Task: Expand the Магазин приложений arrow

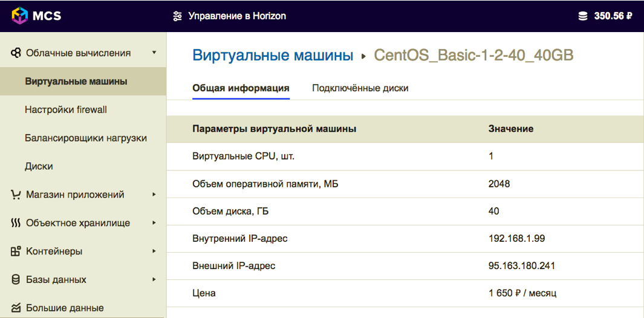Action: pyautogui.click(x=154, y=194)
